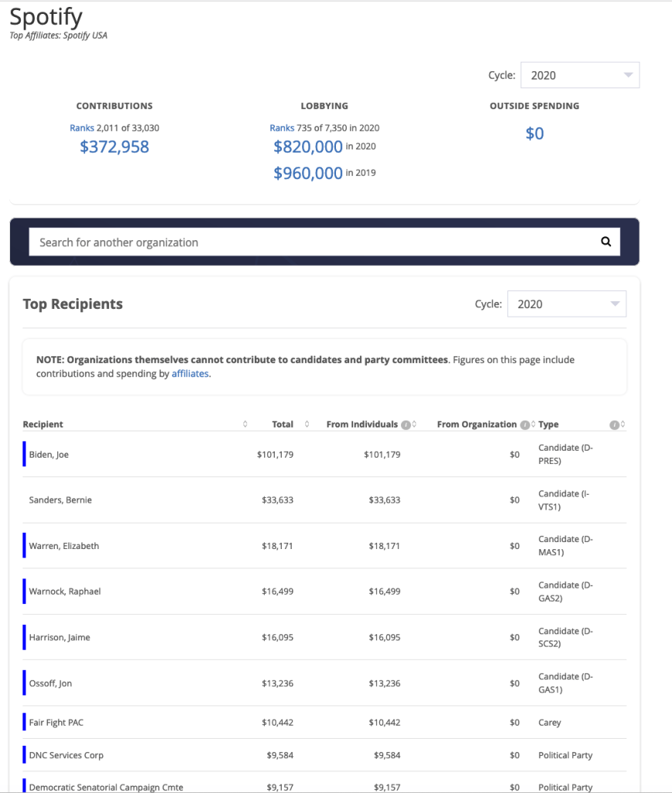672x793 pixels.
Task: Open the $960,000 lobbying in 2019 link
Action: (x=307, y=173)
